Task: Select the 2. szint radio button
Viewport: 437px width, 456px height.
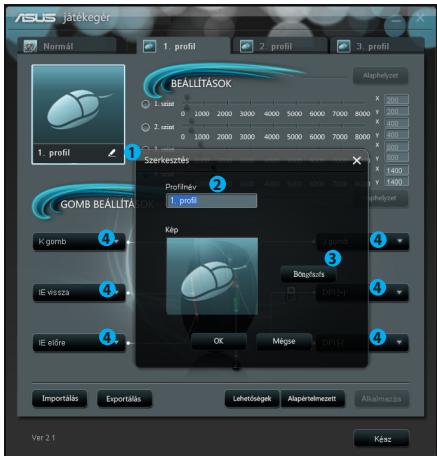Action: pos(145,127)
